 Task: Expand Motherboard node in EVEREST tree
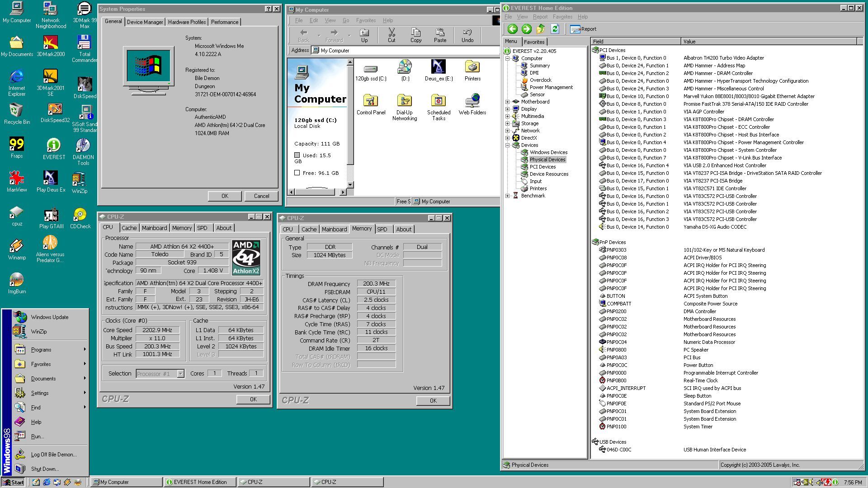tap(508, 102)
